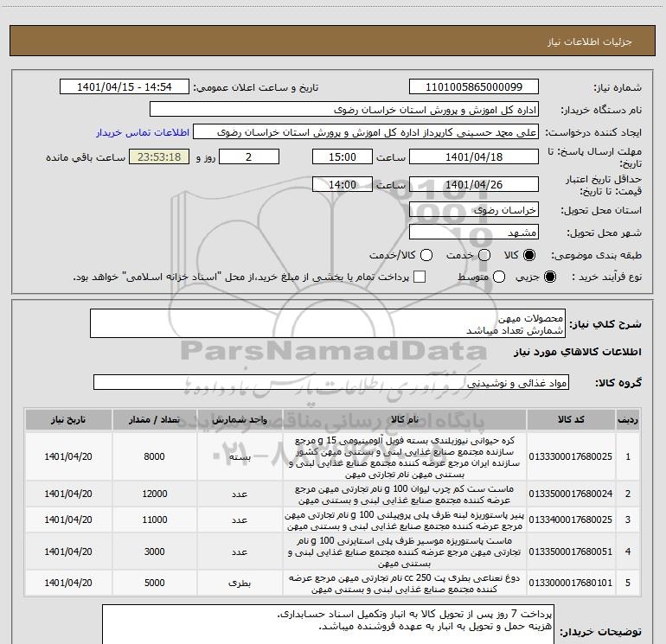The image size is (666, 644).
Task: Click the buyer organization name field
Action: pyautogui.click(x=344, y=110)
